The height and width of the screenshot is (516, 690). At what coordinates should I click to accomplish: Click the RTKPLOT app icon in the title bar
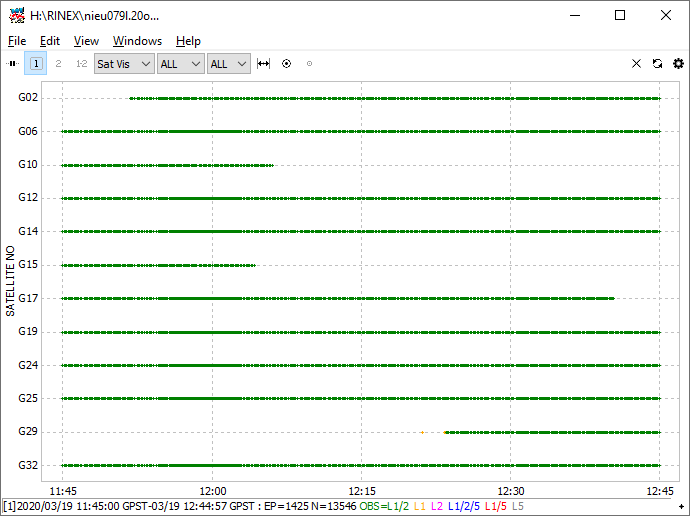click(x=17, y=15)
